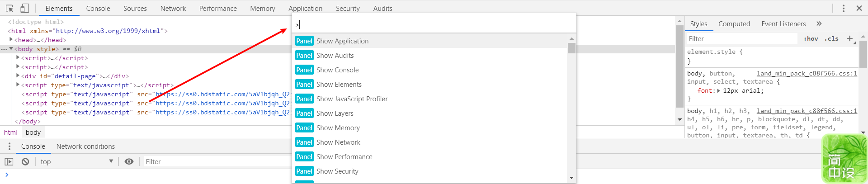Toggle the device toolbar icon

(24, 8)
